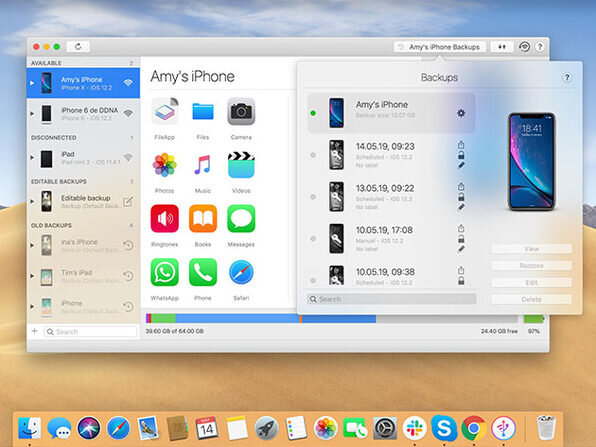Select the 13.05.19, 09:22 backup radio dot
Screen dimensions: 596x447
click(x=313, y=197)
